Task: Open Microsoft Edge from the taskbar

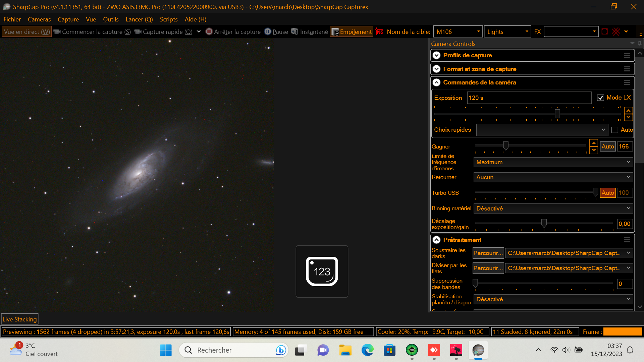Action: click(x=367, y=350)
